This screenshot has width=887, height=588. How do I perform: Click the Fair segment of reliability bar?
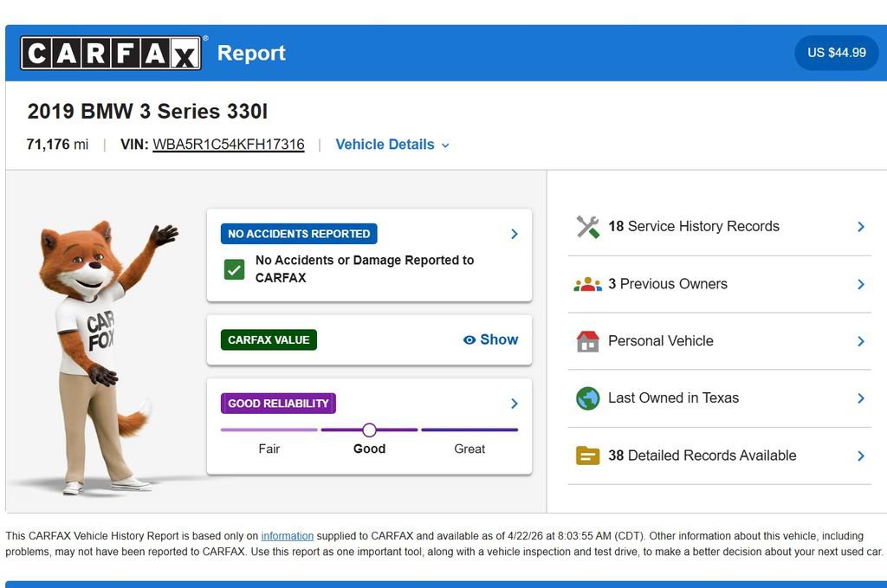pyautogui.click(x=269, y=430)
